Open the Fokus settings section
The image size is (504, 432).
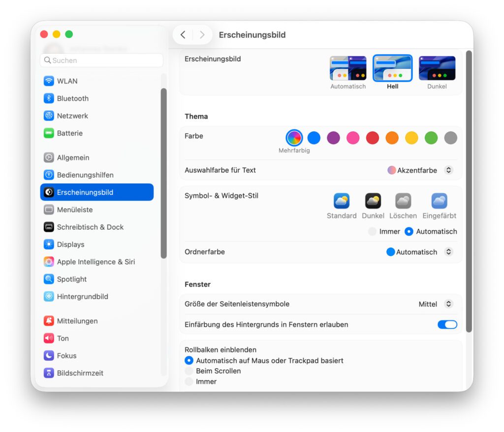[66, 355]
